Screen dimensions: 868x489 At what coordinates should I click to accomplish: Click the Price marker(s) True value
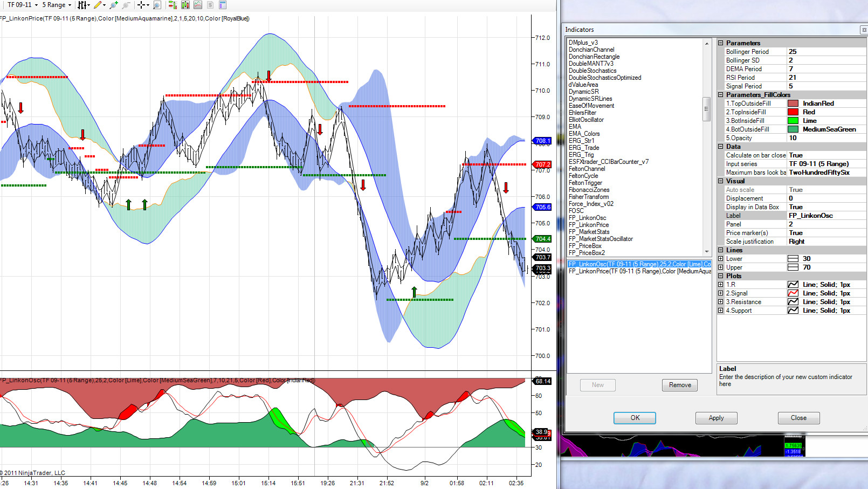coord(826,233)
